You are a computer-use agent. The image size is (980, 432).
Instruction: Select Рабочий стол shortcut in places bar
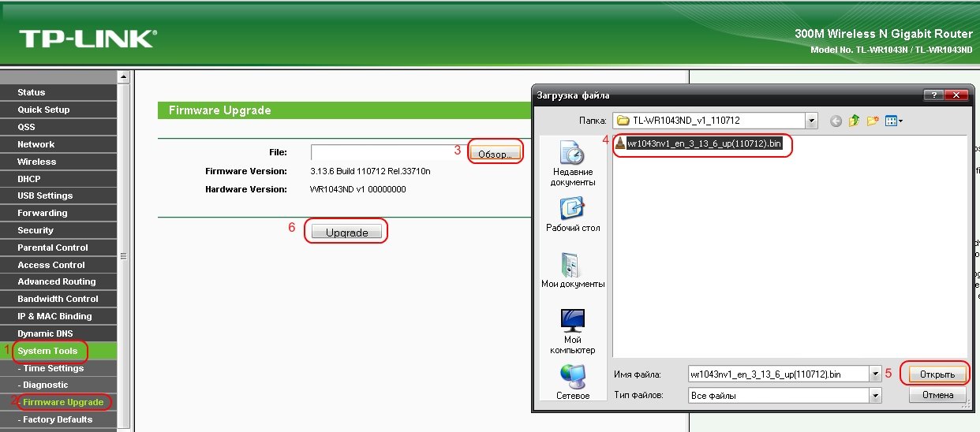(x=572, y=214)
